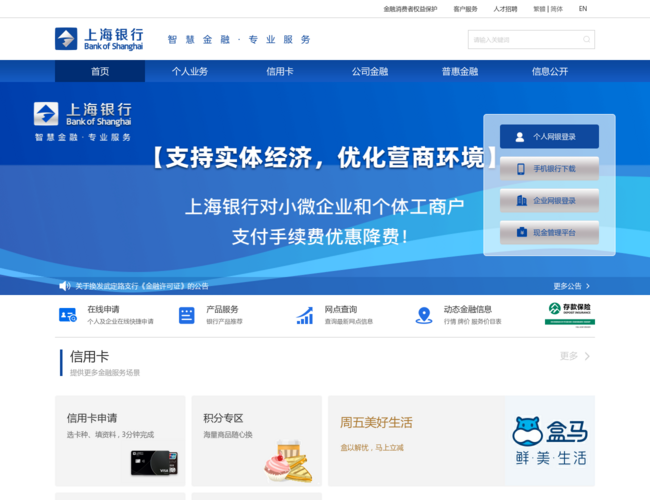Click the 动态金融信息 location pin icon
This screenshot has width=650, height=500.
point(424,315)
